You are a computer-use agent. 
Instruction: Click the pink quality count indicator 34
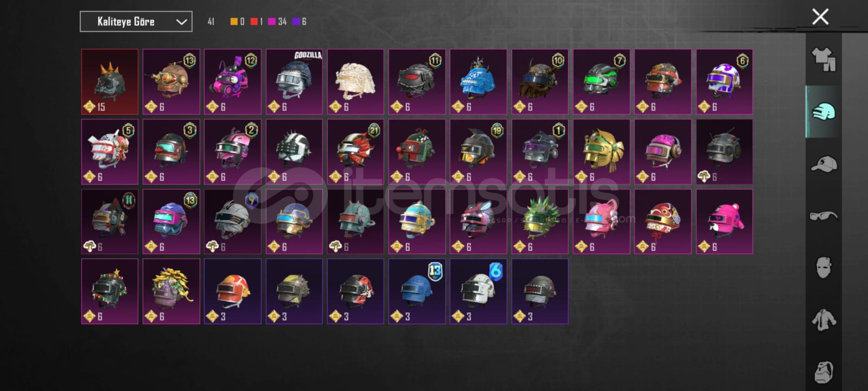point(277,22)
